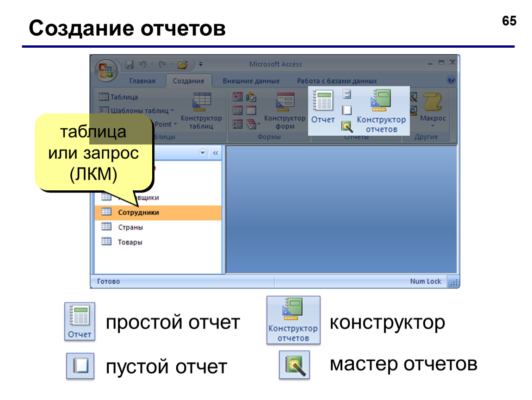Select the Создание ribbon tab
Screen dimensions: 532x400
click(x=188, y=81)
